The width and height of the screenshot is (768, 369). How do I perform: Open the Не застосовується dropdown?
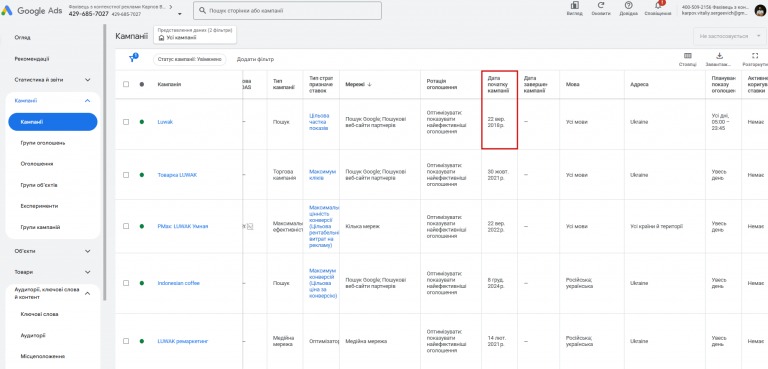pyautogui.click(x=729, y=36)
